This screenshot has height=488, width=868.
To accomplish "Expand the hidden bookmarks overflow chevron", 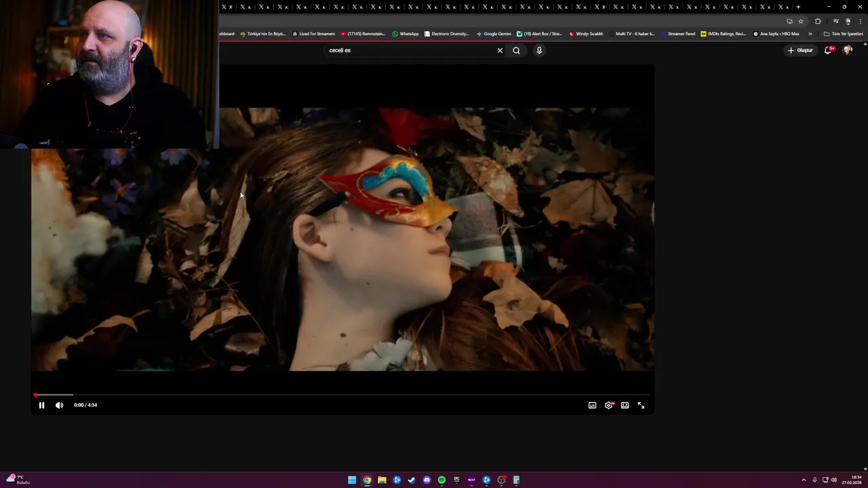I will [810, 34].
